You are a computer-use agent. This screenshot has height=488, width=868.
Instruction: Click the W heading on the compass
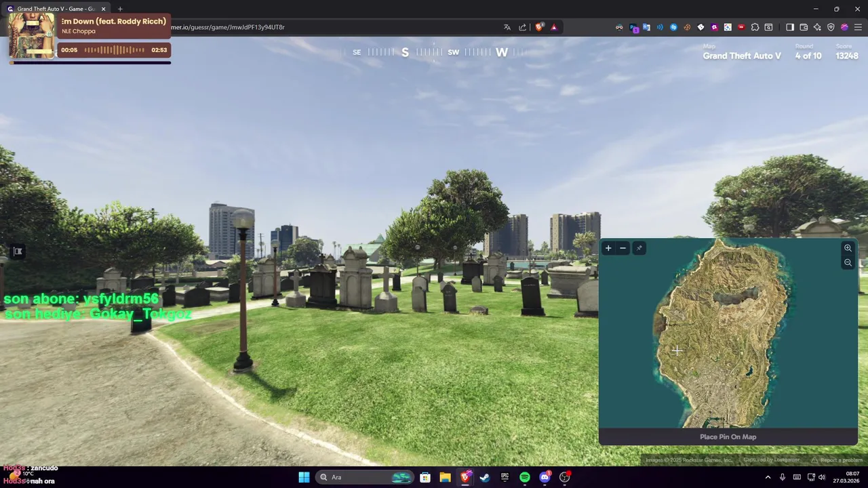coord(502,52)
